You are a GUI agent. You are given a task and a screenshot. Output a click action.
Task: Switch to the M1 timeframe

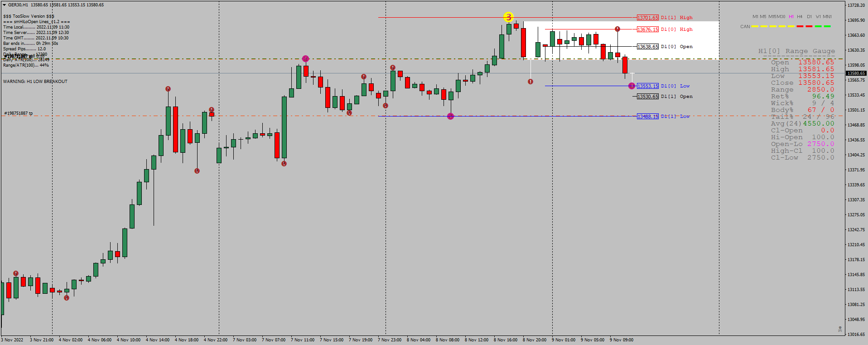coord(755,17)
